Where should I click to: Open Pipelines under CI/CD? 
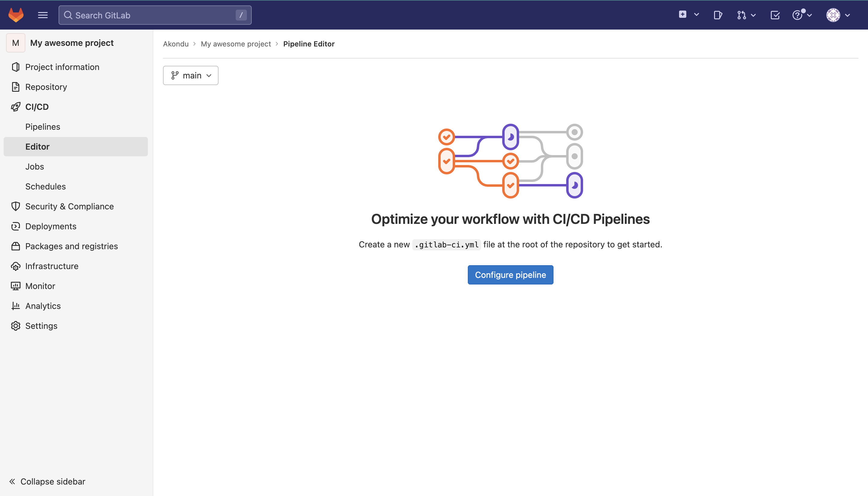point(43,127)
